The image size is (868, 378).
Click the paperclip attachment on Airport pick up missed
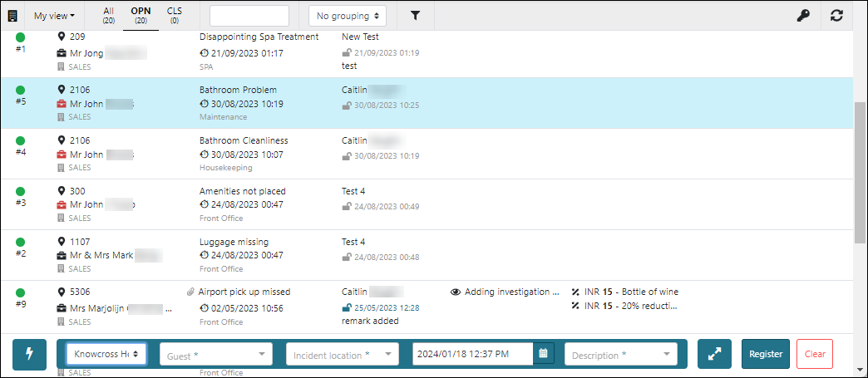point(190,292)
